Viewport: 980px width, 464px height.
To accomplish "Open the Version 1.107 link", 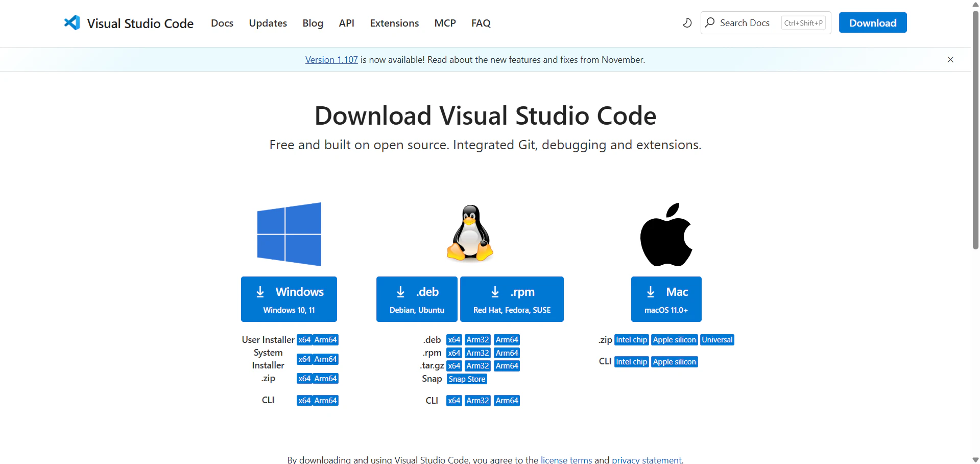I will coord(331,60).
